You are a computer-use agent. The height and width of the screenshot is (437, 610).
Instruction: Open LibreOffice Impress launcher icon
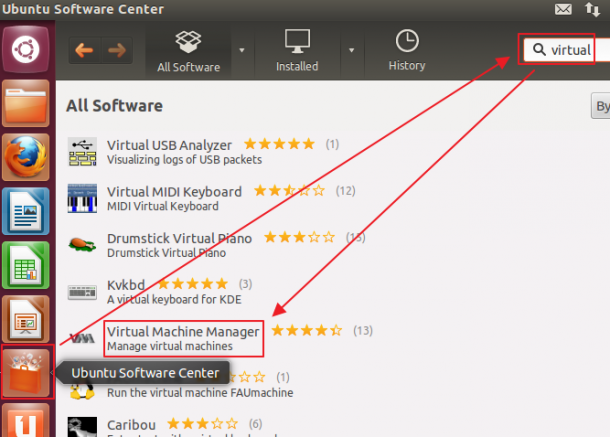click(26, 319)
